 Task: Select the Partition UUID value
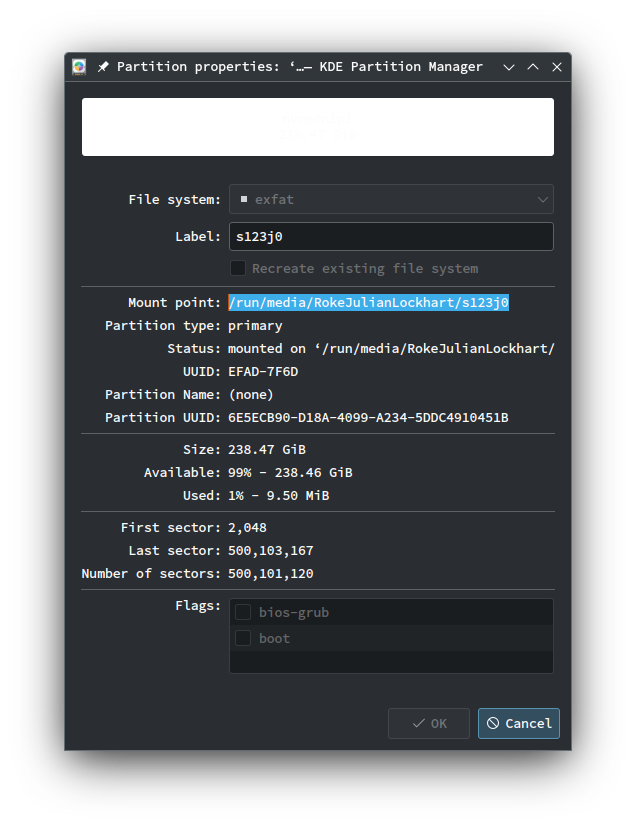coord(368,417)
